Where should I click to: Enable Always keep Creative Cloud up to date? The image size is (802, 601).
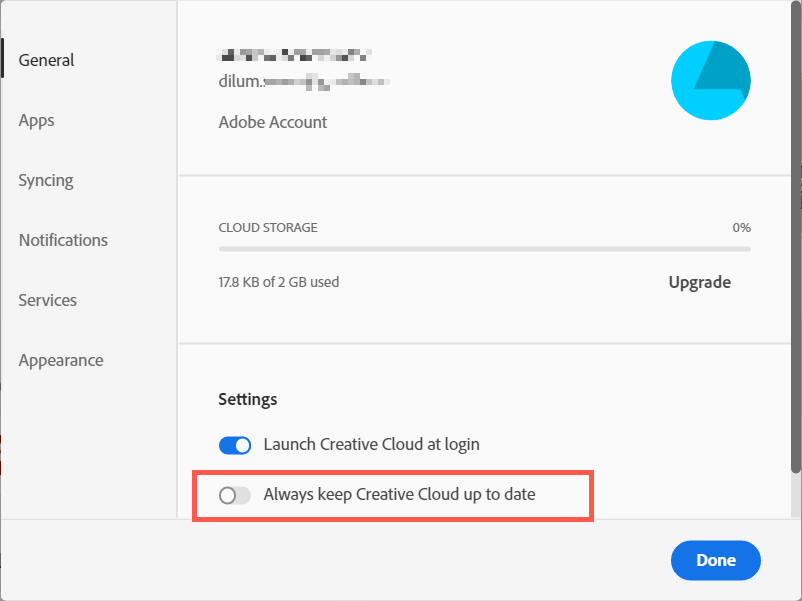pos(235,495)
